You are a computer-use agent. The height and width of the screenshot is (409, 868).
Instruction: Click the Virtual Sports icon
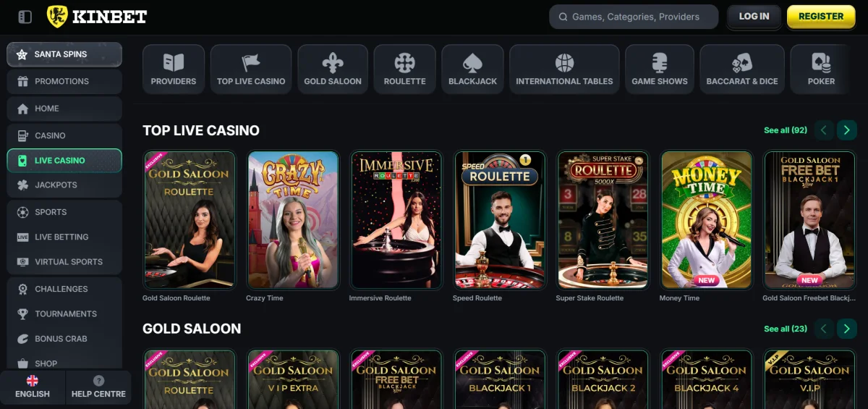[22, 261]
